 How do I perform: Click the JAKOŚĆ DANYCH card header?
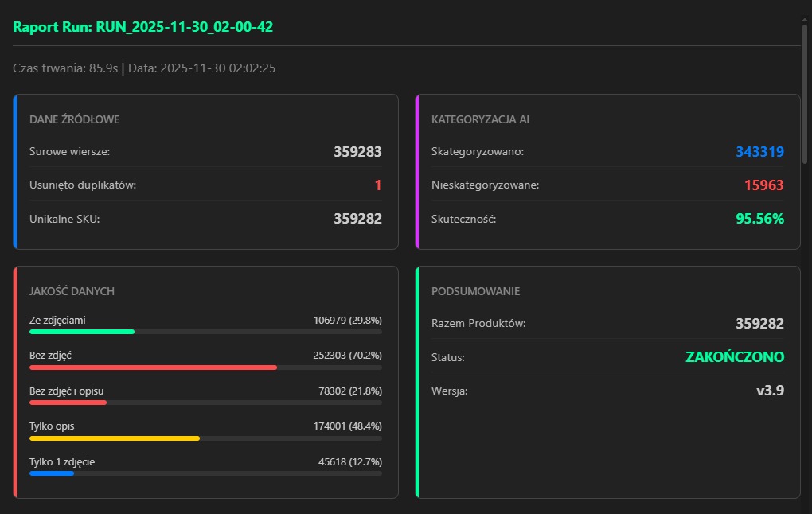[72, 291]
